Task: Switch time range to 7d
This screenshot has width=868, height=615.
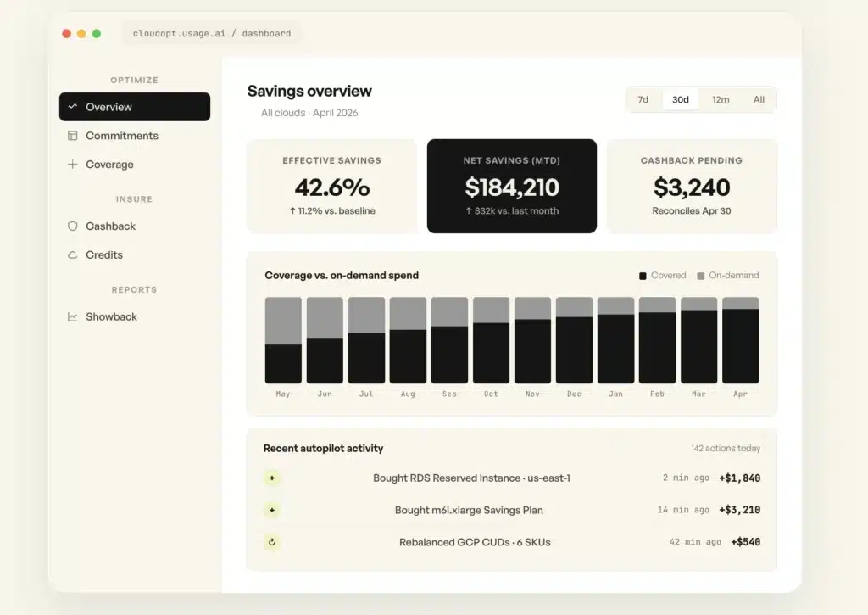Action: 643,100
